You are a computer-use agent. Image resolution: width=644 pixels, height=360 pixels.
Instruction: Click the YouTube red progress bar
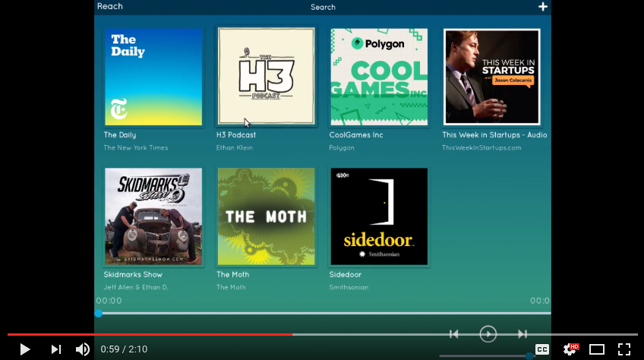click(150, 334)
